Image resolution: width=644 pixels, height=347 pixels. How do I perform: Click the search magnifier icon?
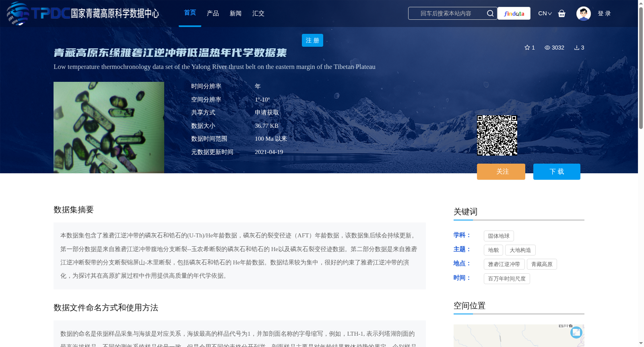click(490, 13)
